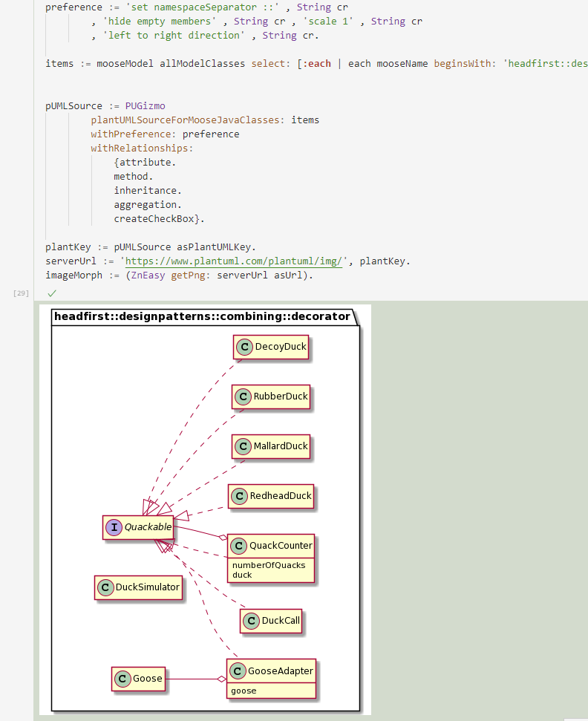588x721 pixels.
Task: Click the 'left to right direction' string literal
Action: tap(174, 36)
